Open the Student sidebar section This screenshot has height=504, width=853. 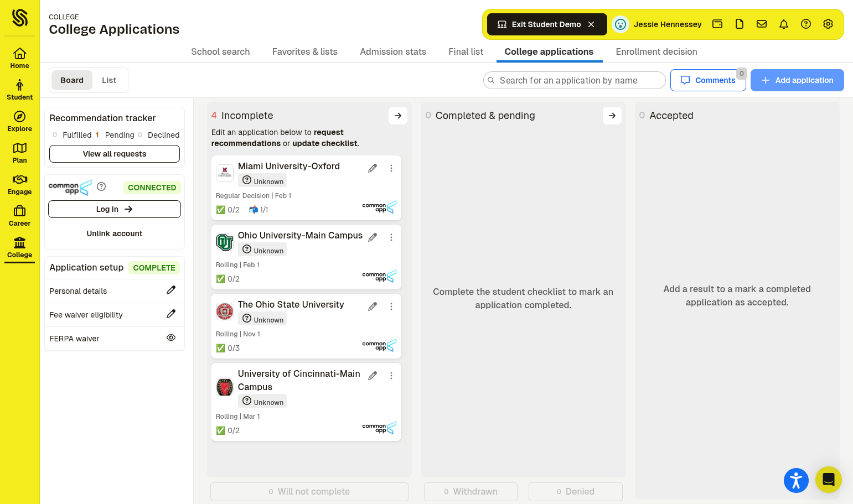(x=19, y=90)
